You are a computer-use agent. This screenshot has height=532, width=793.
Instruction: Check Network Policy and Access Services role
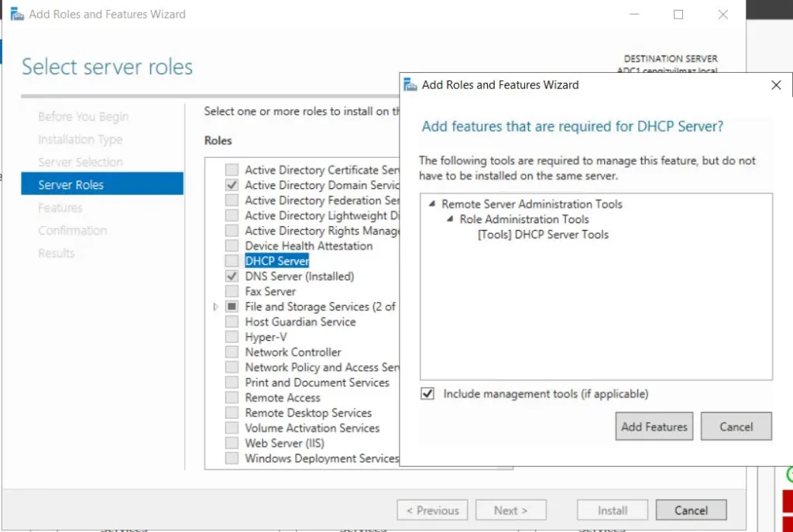coord(232,367)
